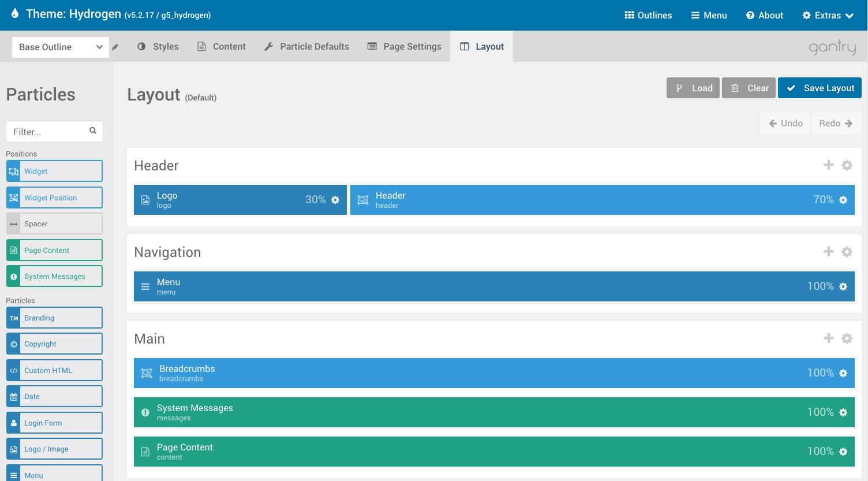Open the Particle Defaults tab
This screenshot has width=868, height=481.
click(306, 47)
